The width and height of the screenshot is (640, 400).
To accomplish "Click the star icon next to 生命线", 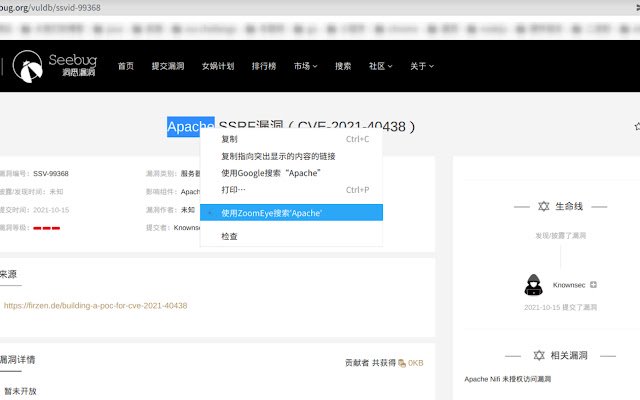I will [543, 207].
